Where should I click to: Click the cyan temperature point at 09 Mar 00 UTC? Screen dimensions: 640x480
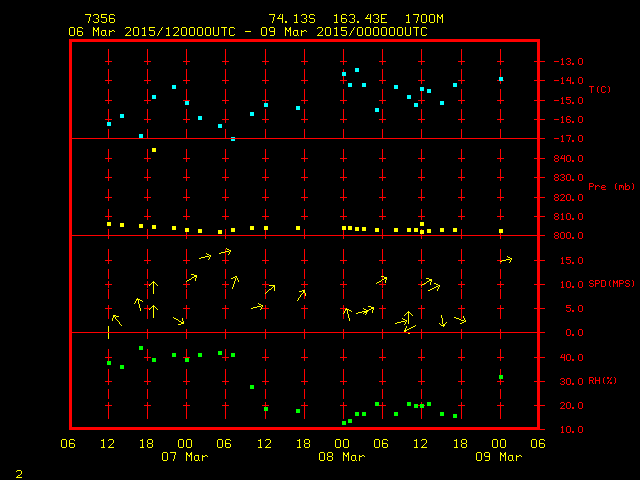pyautogui.click(x=501, y=79)
